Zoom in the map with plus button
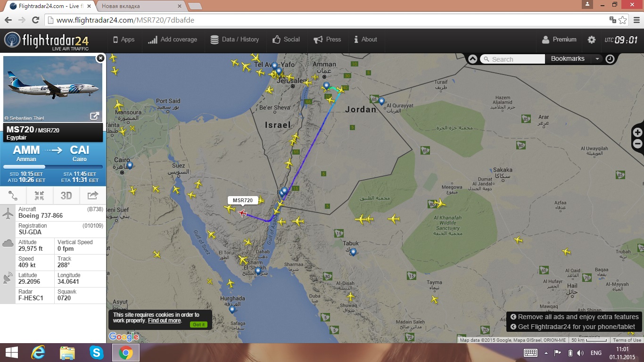Screen dimensions: 644x362 pos(638,132)
